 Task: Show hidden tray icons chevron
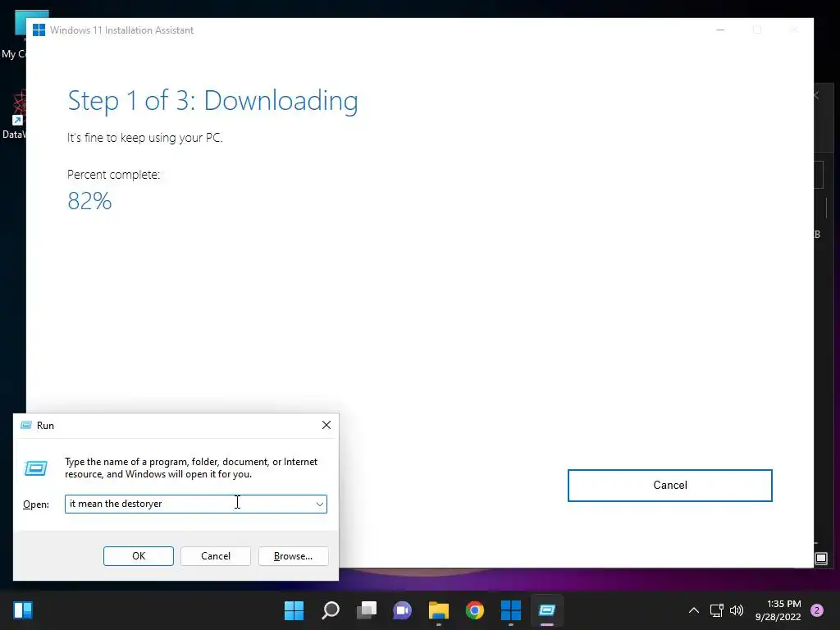[694, 610]
